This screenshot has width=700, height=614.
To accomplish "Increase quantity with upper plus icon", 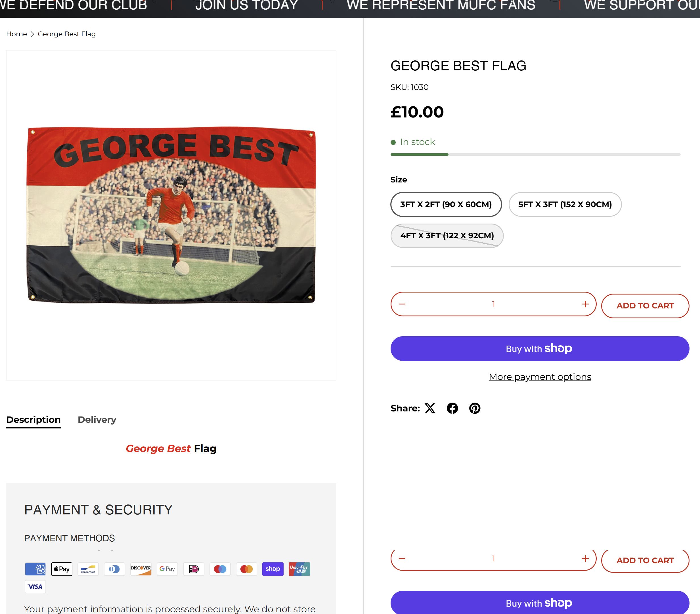I will coord(585,304).
